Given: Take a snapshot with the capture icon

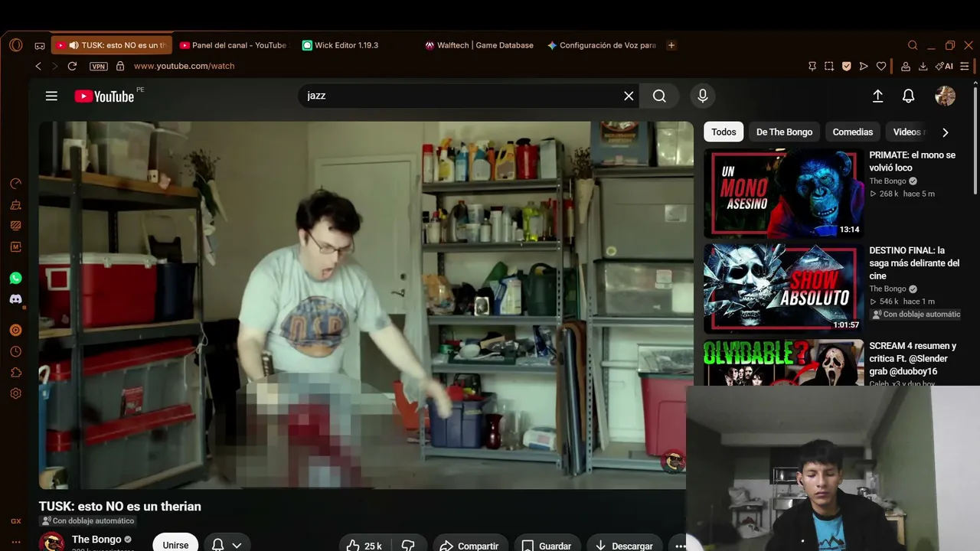Looking at the screenshot, I should pos(829,67).
